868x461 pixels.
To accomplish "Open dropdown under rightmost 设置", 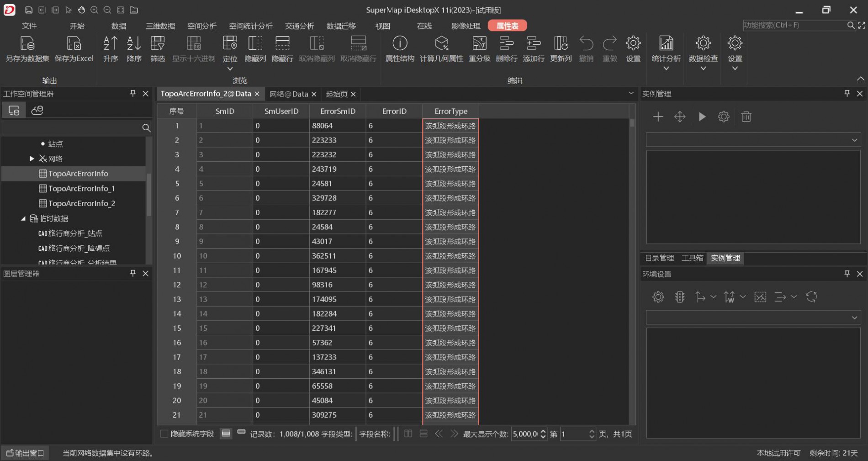I will tap(735, 69).
